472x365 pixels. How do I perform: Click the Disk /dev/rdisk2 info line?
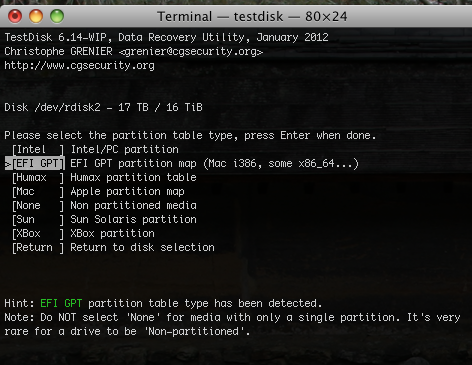(103, 108)
